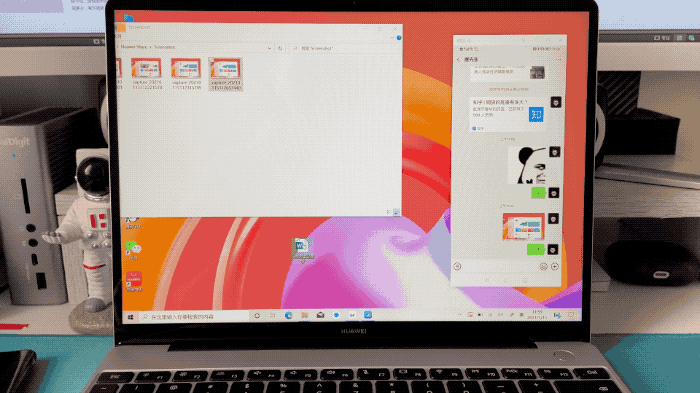Open the sent screenshot image in chat
This screenshot has width=700, height=393.
click(x=523, y=226)
